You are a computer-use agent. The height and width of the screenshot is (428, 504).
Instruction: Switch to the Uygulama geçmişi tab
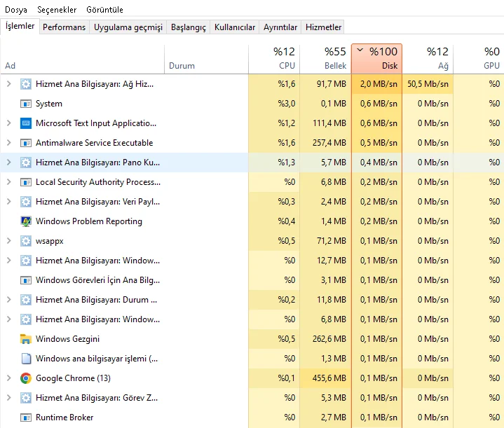[128, 27]
